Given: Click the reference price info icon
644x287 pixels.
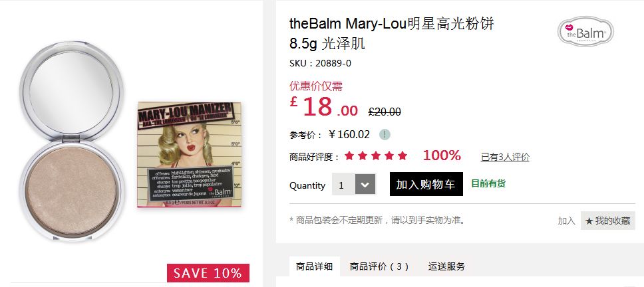Looking at the screenshot, I should point(385,134).
